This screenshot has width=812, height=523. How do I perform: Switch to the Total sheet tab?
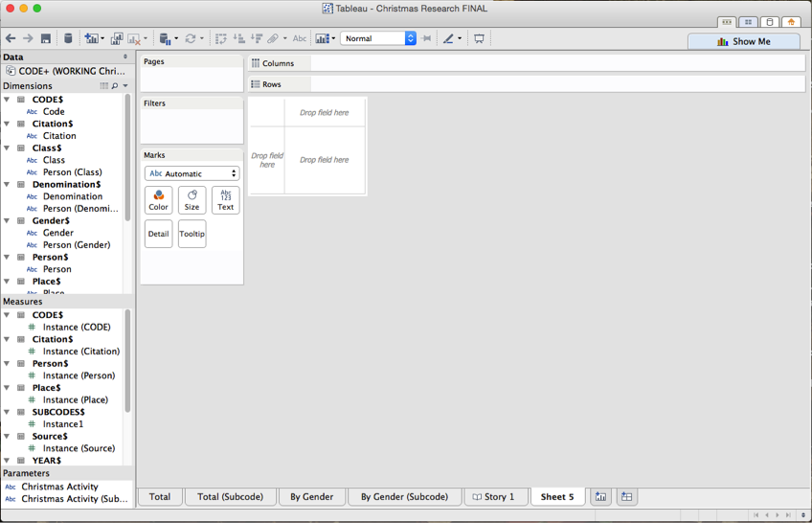pos(160,496)
